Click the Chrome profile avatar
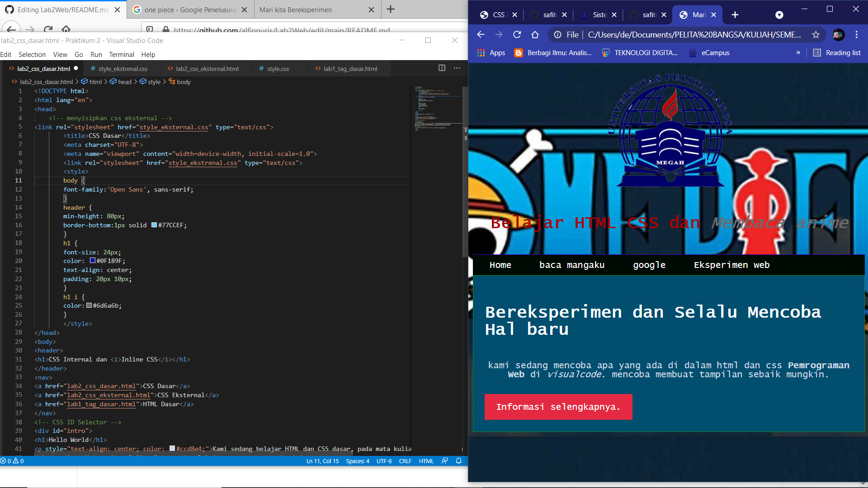 [x=839, y=35]
